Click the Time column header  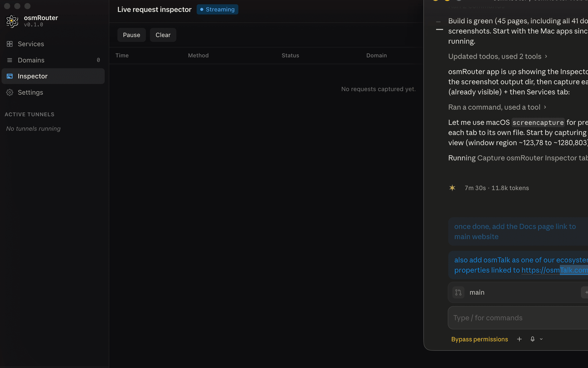point(122,55)
